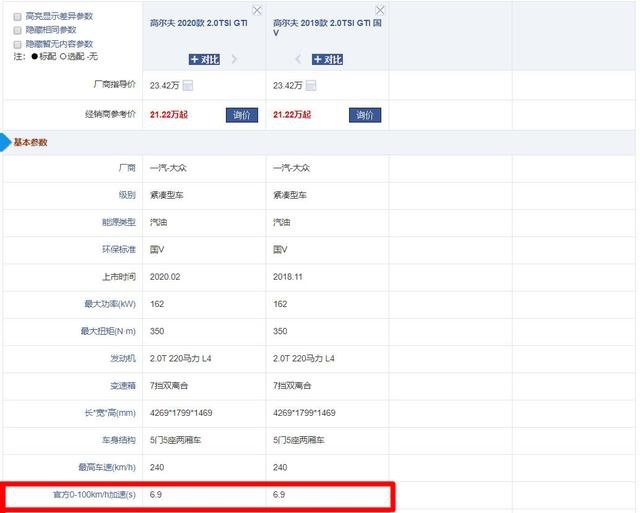Open the 2019款 dealer price 21.22万起
This screenshot has height=513, width=640.
click(292, 115)
